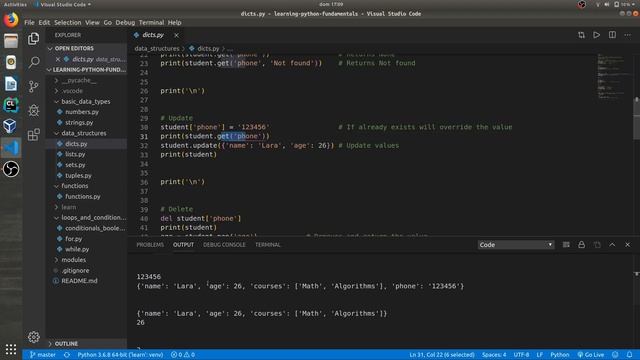Close dicts.py in Open Editors list

pos(58,59)
